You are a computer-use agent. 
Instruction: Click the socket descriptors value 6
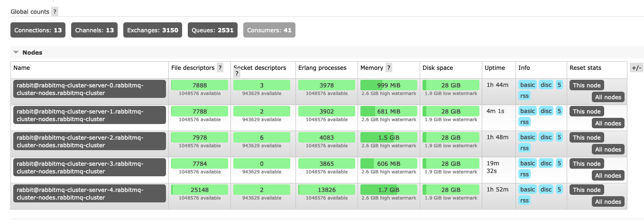click(262, 137)
